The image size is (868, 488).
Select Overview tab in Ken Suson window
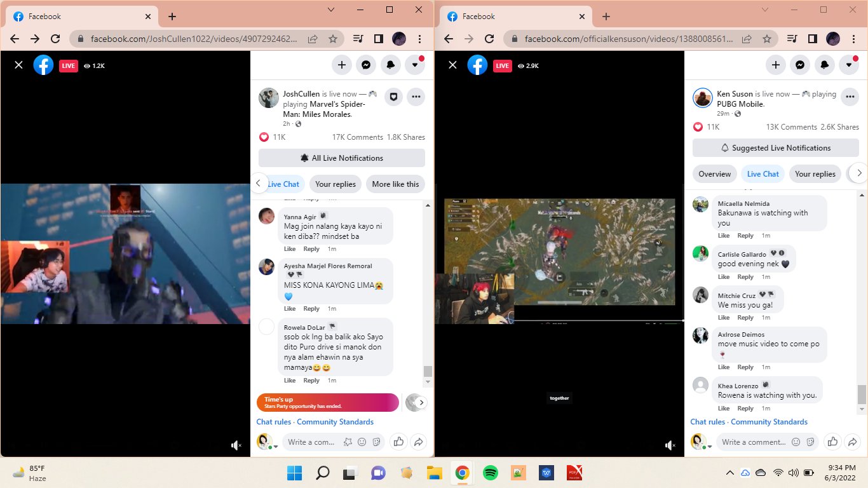[x=714, y=173]
